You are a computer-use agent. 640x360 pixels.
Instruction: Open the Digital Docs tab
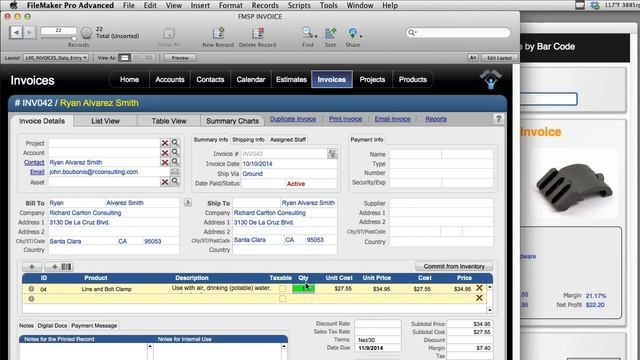point(52,326)
